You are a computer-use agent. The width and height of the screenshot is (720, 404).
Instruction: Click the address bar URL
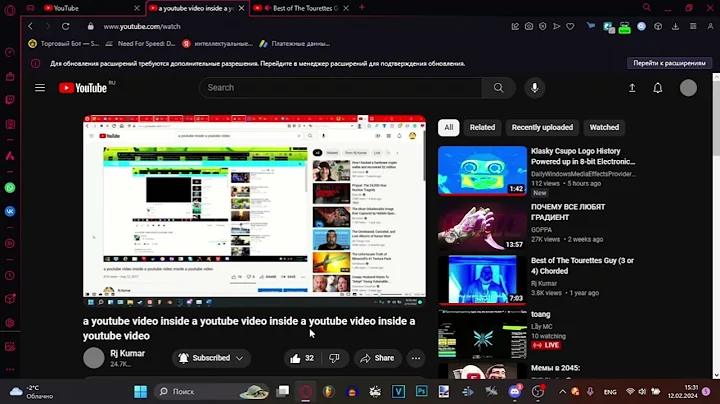click(142, 27)
